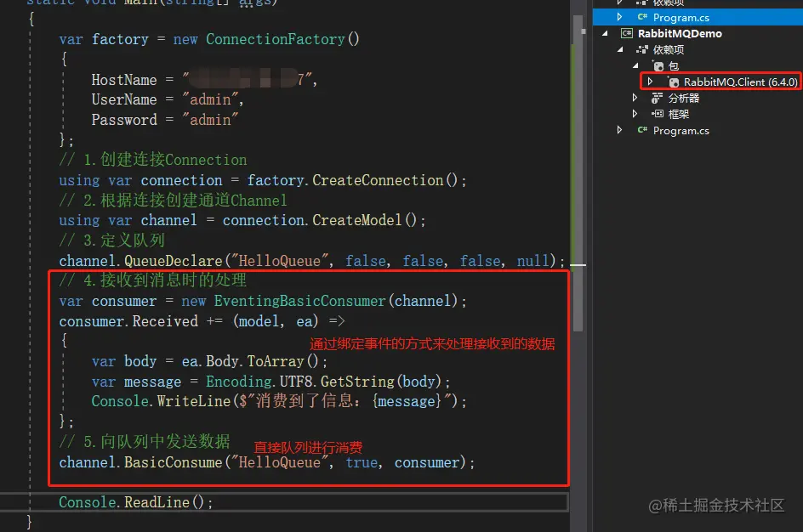The image size is (803, 532).
Task: Click the true argument in BasicConsume
Action: [x=362, y=462]
